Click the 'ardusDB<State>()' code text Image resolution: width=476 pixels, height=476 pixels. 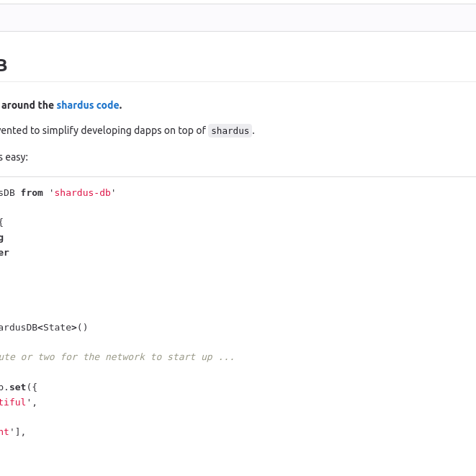(43, 328)
